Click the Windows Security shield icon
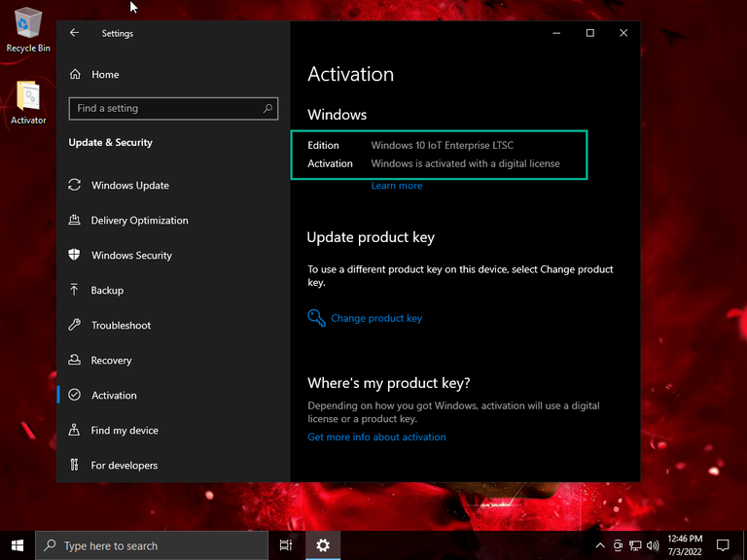This screenshot has width=747, height=560. [x=74, y=255]
